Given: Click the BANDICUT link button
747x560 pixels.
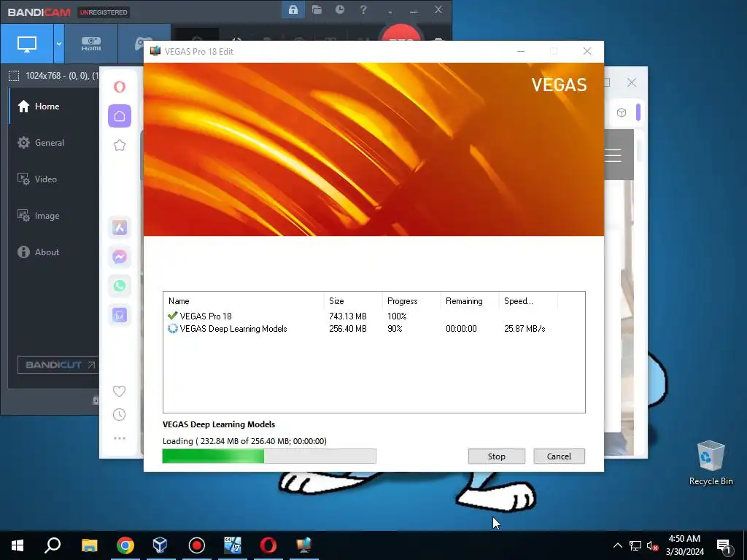Looking at the screenshot, I should point(58,365).
